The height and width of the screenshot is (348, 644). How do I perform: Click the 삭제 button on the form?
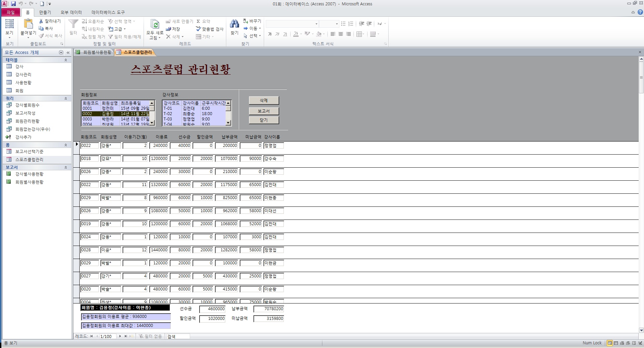(x=264, y=100)
